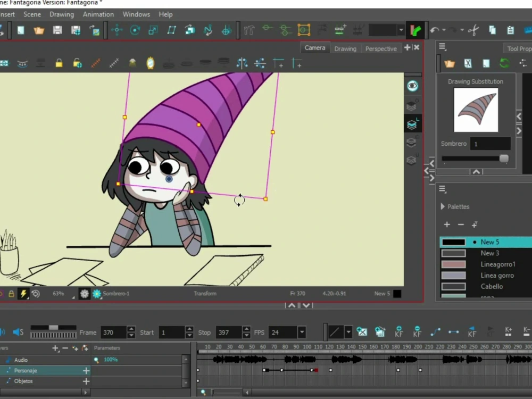Screen dimensions: 532x399
Task: Select the Rotate tool
Action: (x=135, y=30)
